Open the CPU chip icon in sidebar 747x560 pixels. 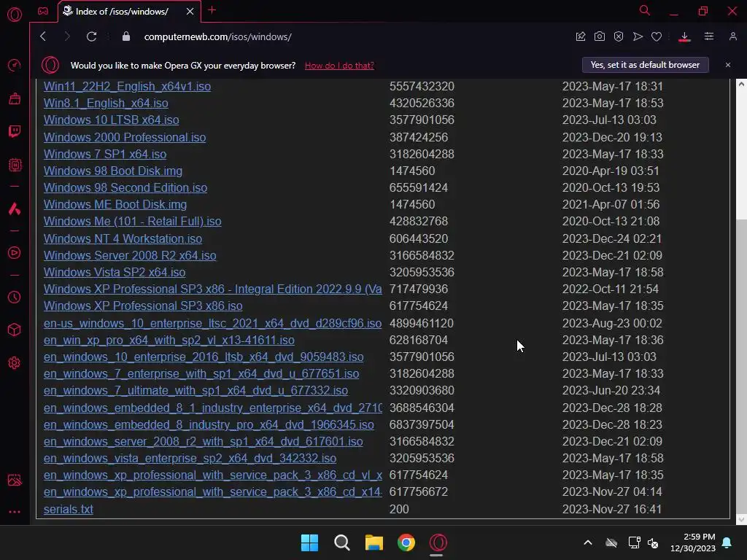[x=15, y=165]
